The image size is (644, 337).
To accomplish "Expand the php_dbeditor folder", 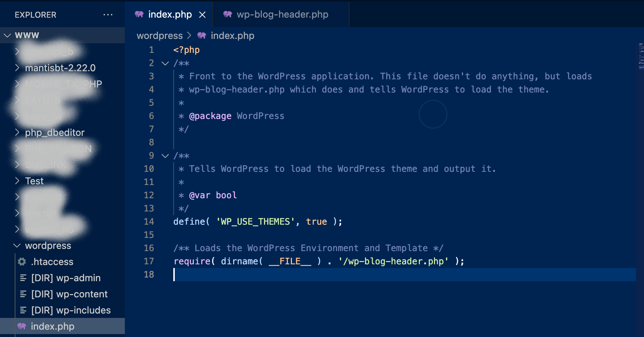I will click(x=17, y=132).
